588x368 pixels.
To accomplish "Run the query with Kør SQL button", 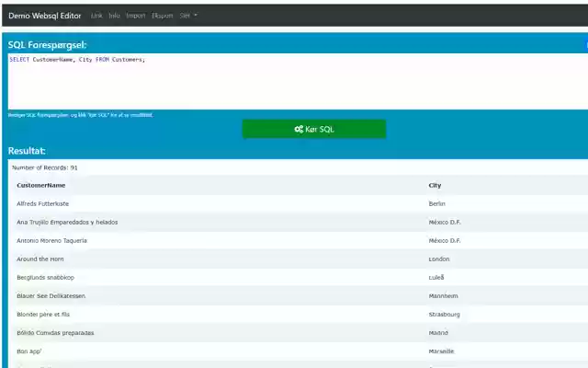I will tap(314, 129).
